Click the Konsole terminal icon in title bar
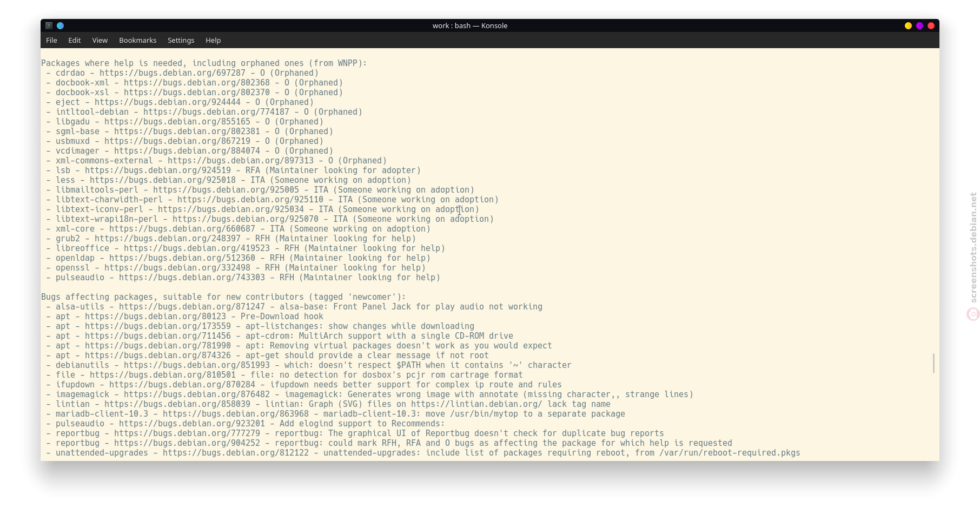 pyautogui.click(x=49, y=25)
